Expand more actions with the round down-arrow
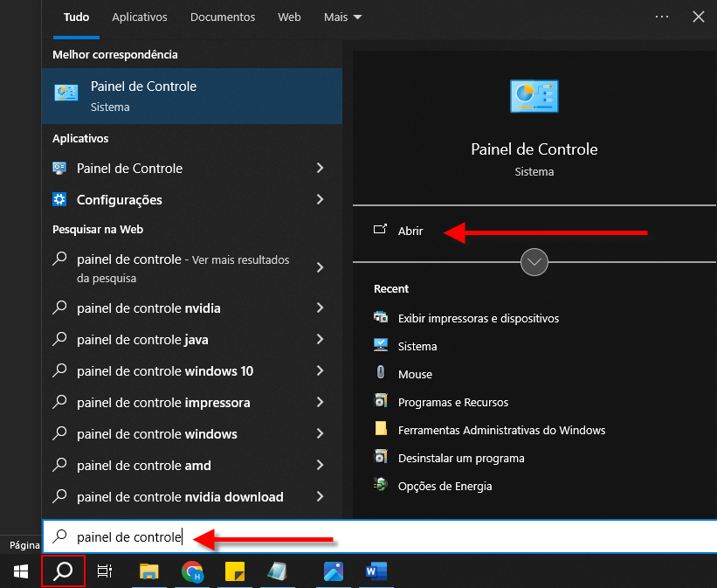 click(534, 262)
